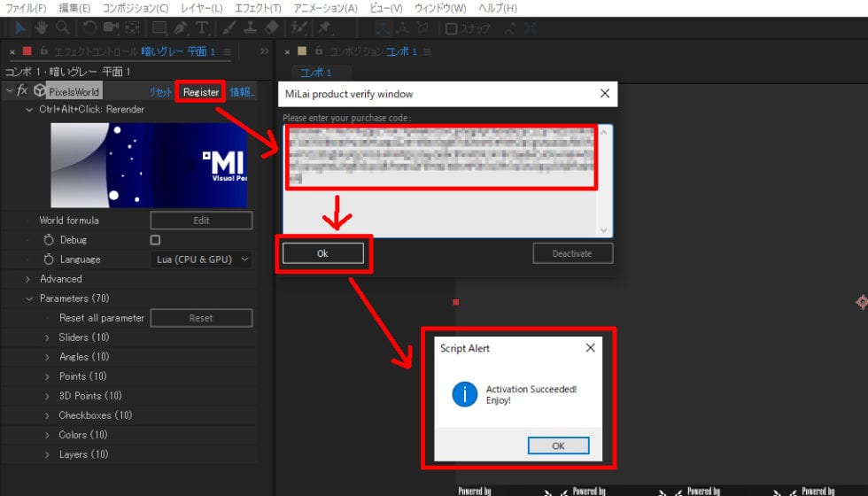Select the Selection arrow tool

coord(21,28)
